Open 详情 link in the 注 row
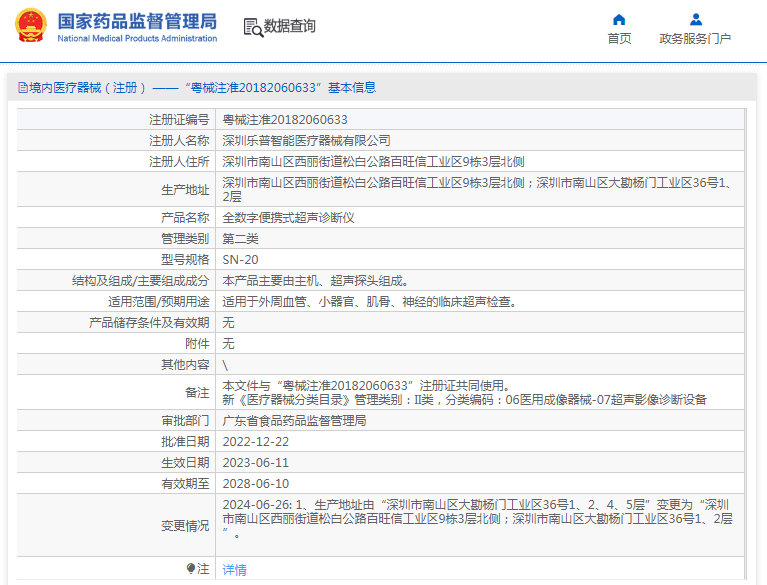 (234, 569)
